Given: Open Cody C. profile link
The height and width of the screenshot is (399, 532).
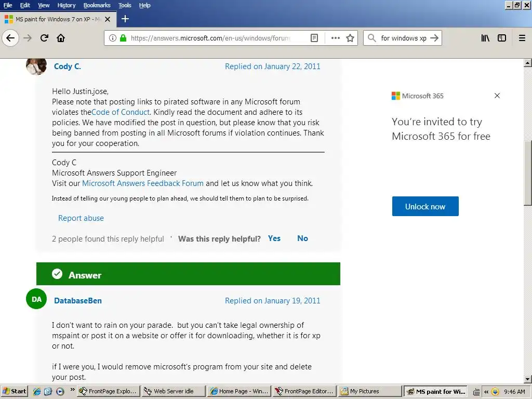Looking at the screenshot, I should click(x=68, y=66).
